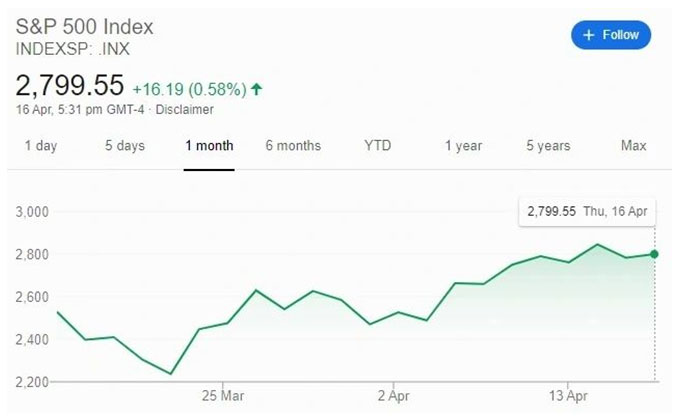Select the 5 days range tab
Viewport: 680px width, 420px height.
(x=125, y=146)
